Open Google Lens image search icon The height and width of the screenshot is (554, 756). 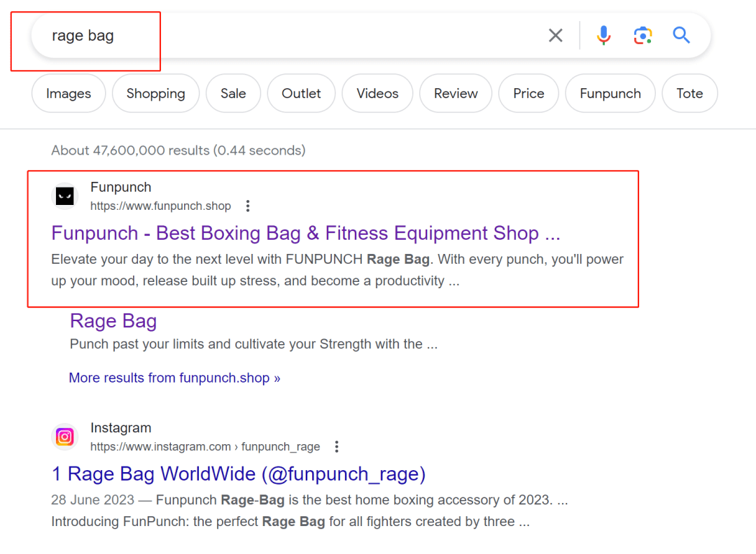(643, 36)
